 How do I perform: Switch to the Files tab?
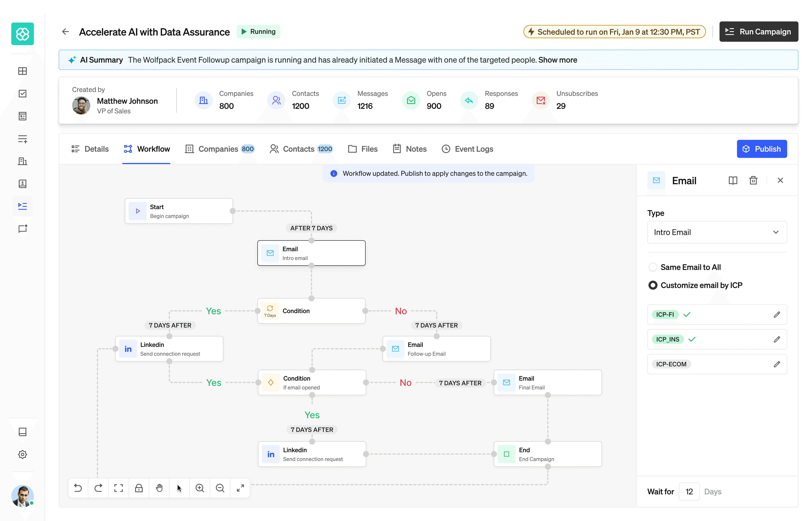point(363,149)
